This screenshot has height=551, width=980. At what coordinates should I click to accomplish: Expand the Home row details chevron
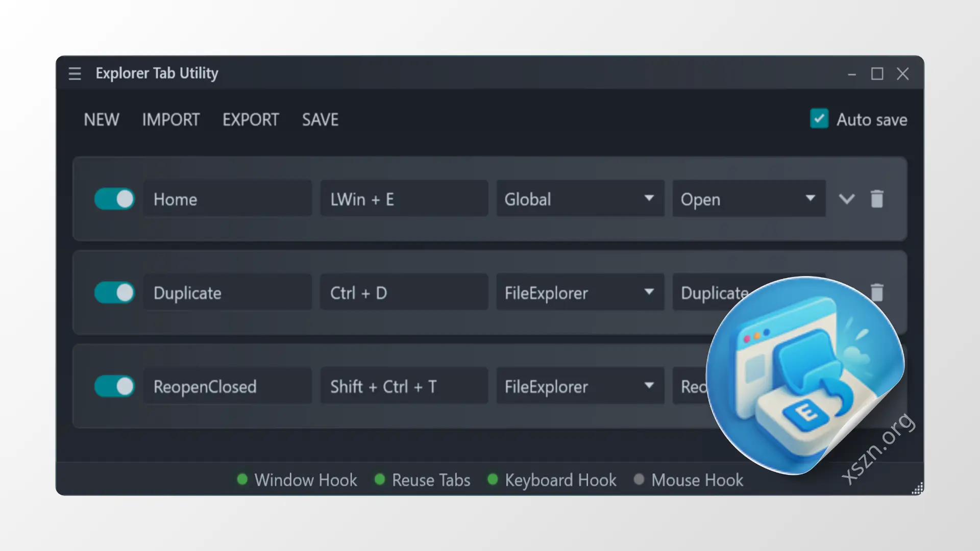[847, 199]
